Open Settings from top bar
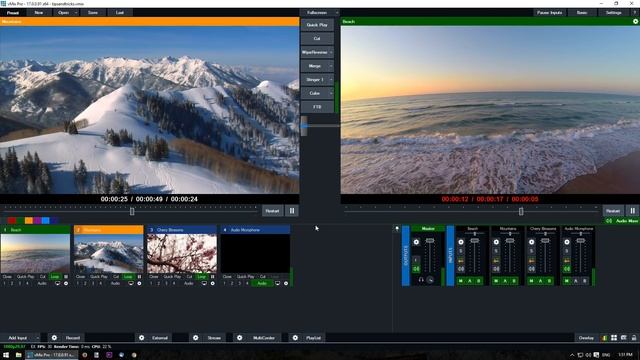640x360 pixels. (x=613, y=13)
